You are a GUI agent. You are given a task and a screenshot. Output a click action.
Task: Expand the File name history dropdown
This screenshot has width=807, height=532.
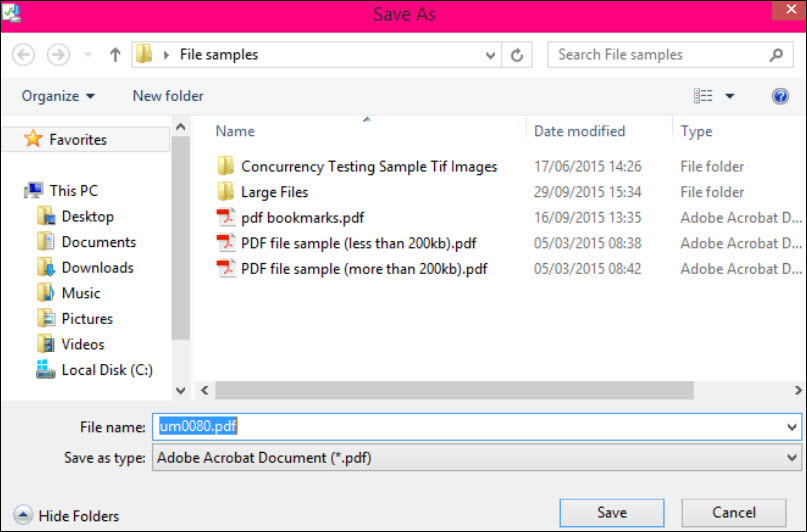click(792, 427)
